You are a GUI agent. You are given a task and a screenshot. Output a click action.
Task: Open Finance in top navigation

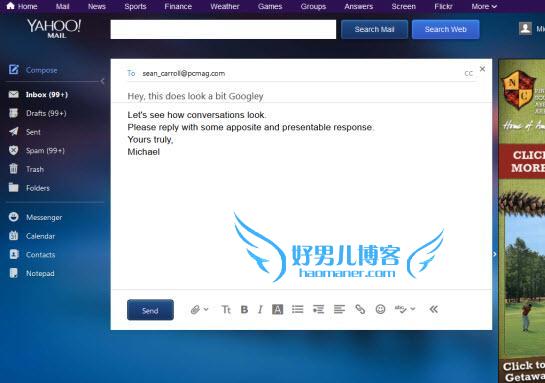click(x=178, y=7)
